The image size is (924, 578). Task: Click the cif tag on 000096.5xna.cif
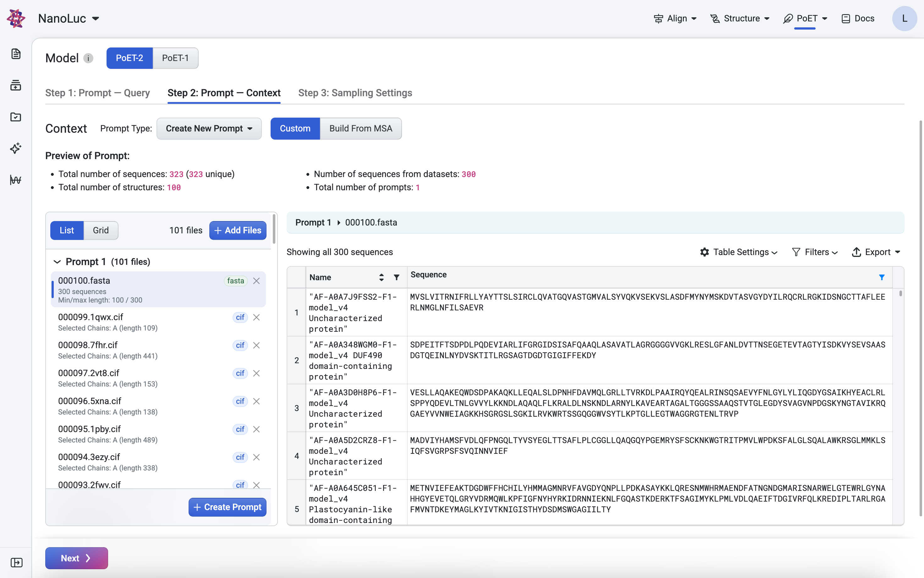(240, 401)
